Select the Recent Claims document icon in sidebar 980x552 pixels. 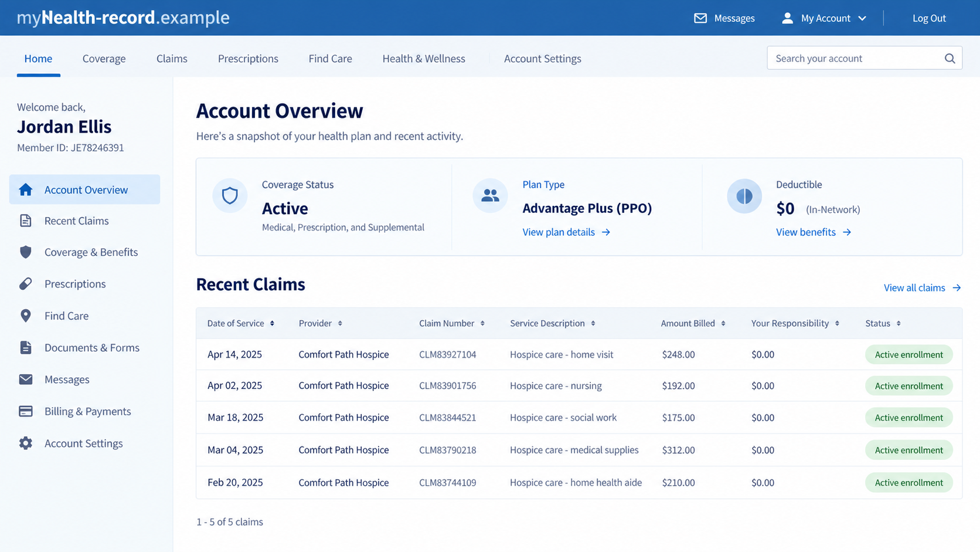(26, 221)
